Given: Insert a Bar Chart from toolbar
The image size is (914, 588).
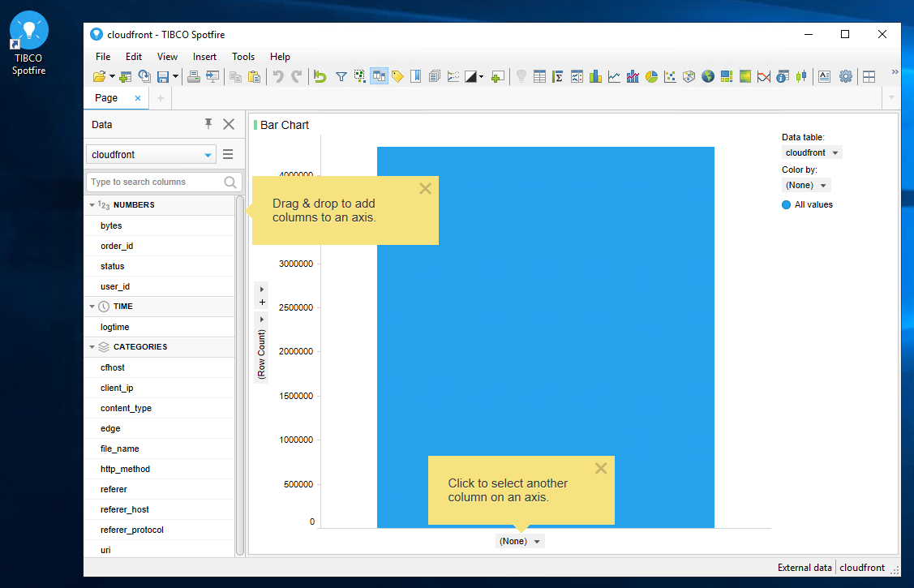Looking at the screenshot, I should (595, 76).
